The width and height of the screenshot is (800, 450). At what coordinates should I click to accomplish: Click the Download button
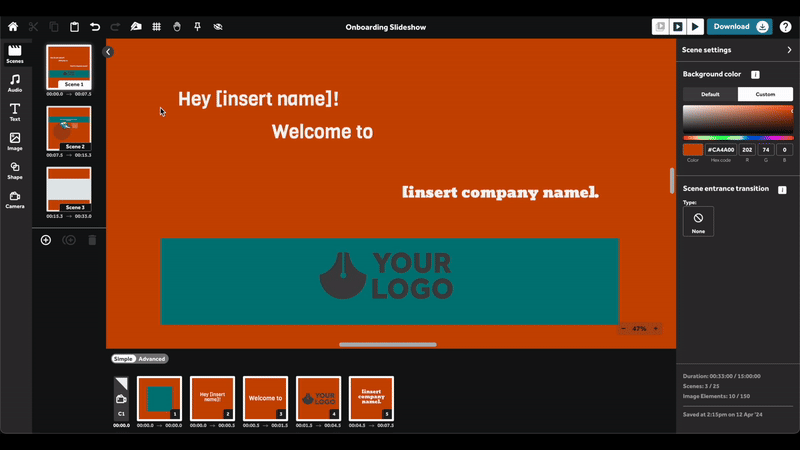(739, 27)
